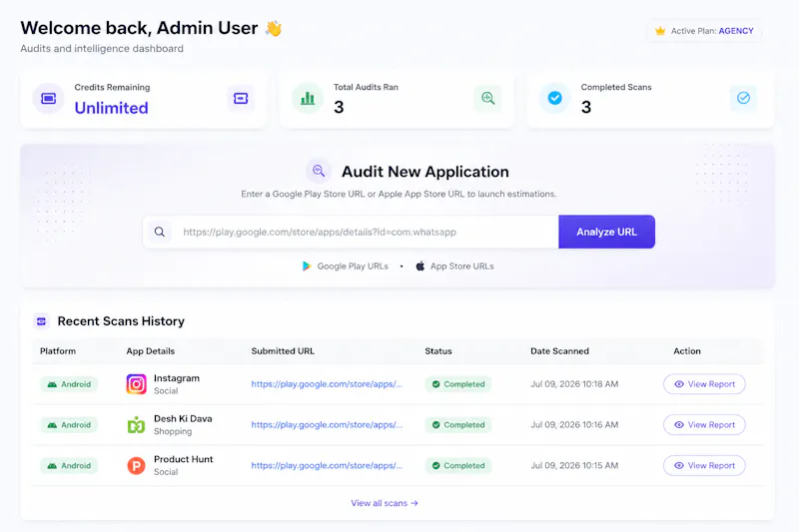Click the App Details column header

[x=151, y=351]
